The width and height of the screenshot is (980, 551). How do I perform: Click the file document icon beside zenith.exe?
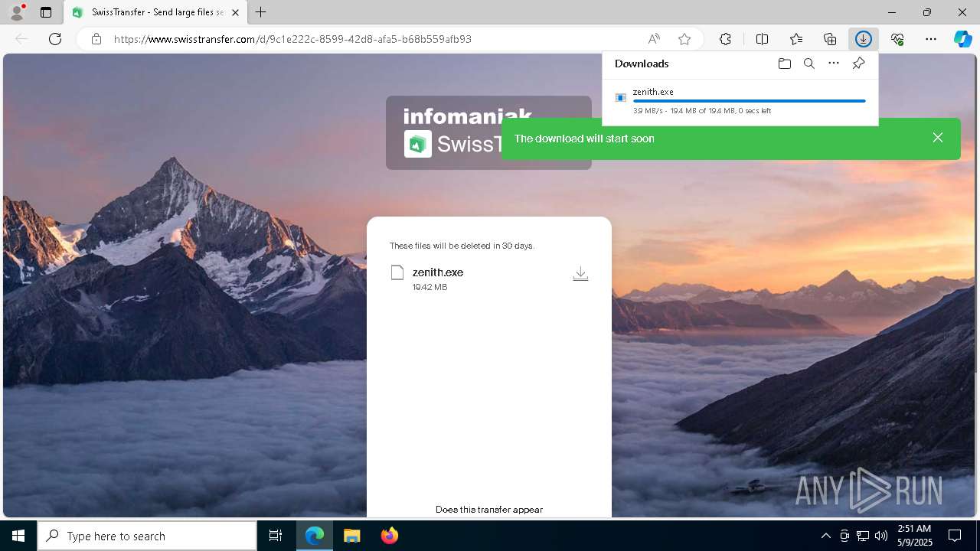397,272
